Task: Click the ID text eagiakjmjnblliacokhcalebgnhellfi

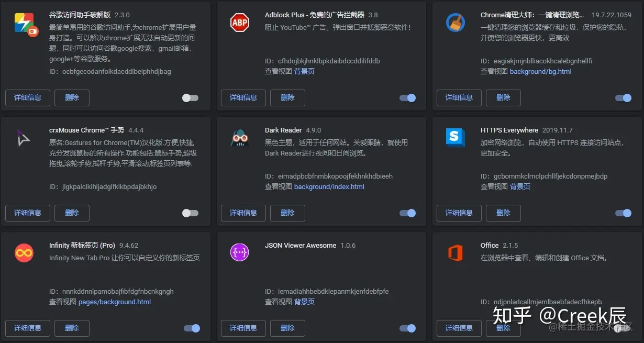Action: (x=543, y=61)
